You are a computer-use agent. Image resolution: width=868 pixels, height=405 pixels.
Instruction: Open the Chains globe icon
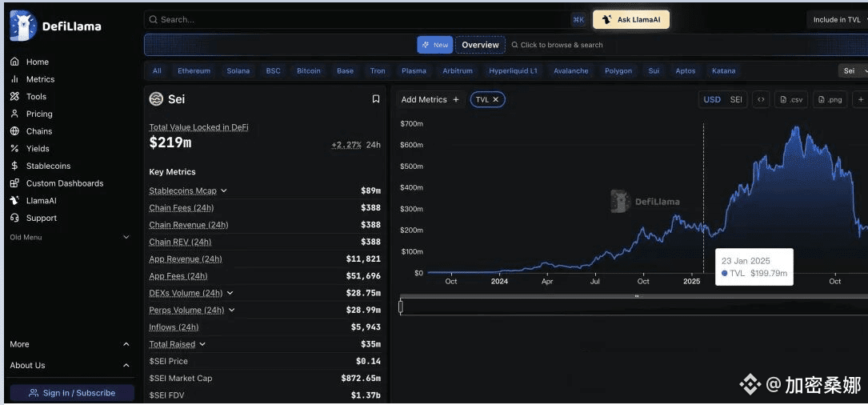tap(15, 131)
